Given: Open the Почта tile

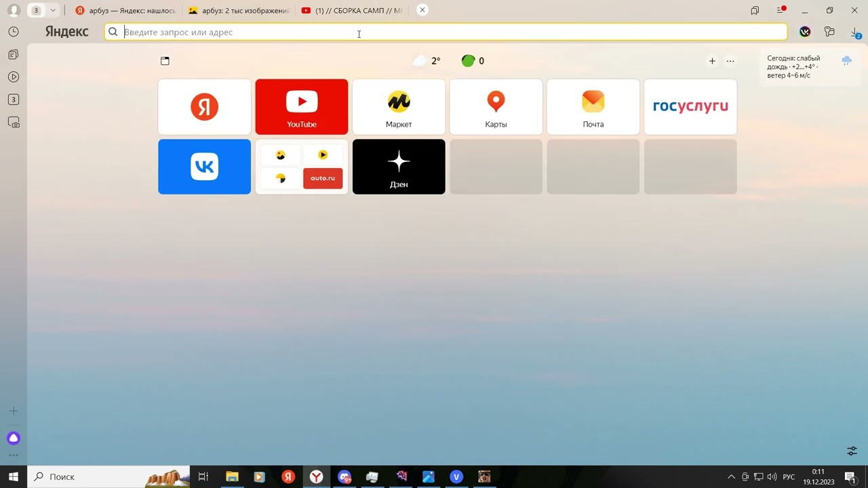Looking at the screenshot, I should tap(593, 106).
